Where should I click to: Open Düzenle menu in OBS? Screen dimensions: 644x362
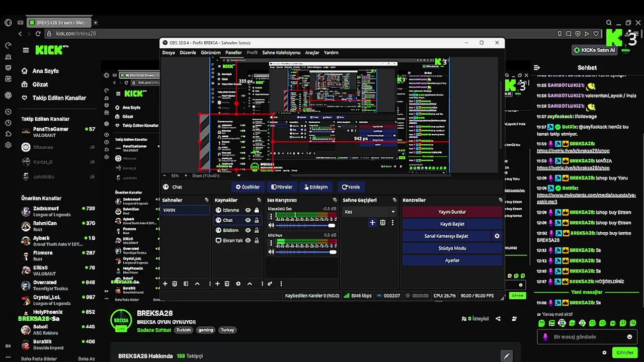(x=188, y=53)
